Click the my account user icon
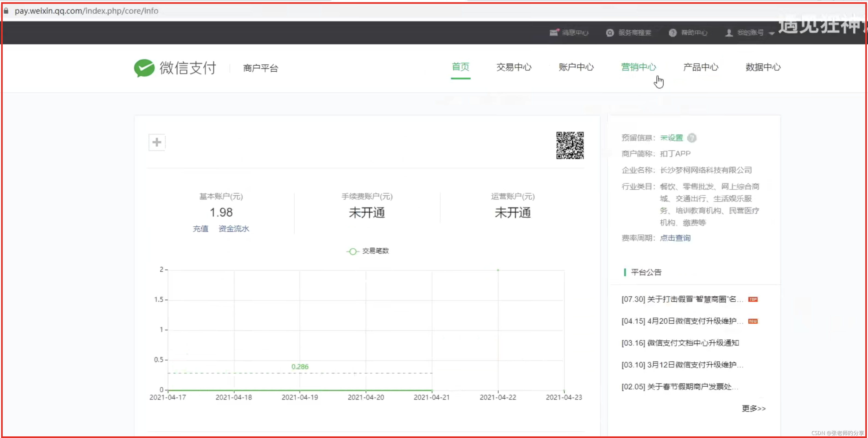Screen dimensions: 868x438 coord(729,33)
